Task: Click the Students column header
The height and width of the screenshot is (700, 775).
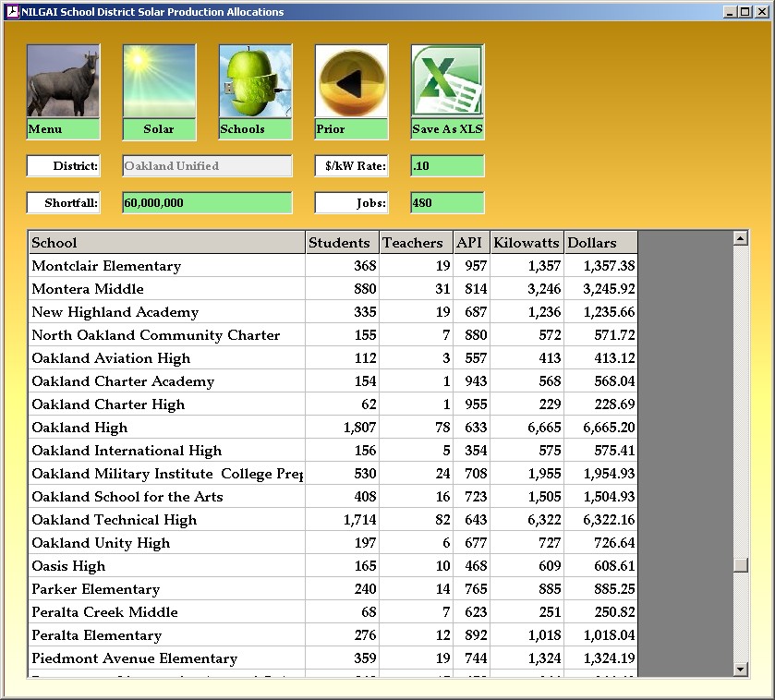Action: (342, 243)
